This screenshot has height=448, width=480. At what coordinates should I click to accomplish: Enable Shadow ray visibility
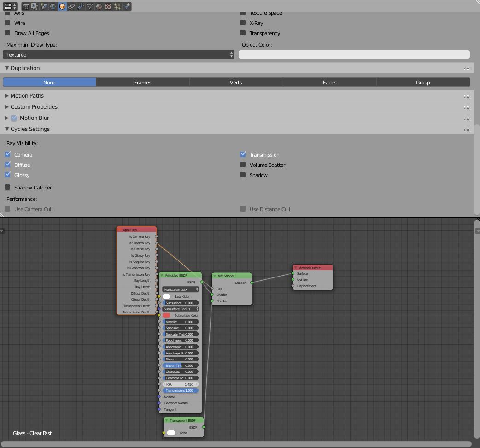pos(243,175)
